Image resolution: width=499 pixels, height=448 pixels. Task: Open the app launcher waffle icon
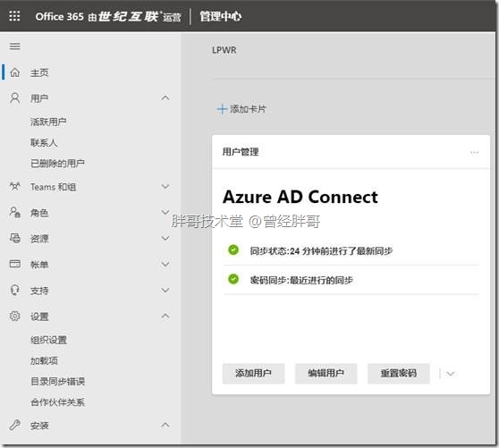coord(14,16)
